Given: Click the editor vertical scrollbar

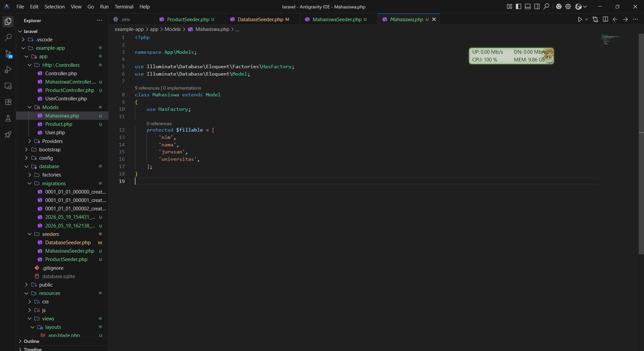Looking at the screenshot, I should 641,144.
